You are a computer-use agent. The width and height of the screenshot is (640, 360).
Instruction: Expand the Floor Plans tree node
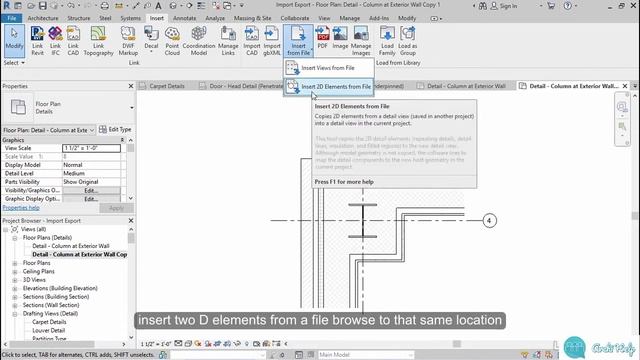15,263
